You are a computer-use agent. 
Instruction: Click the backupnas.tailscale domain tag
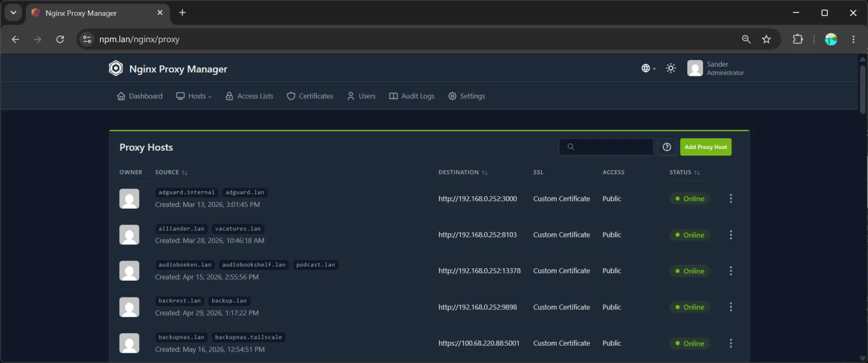pyautogui.click(x=248, y=337)
